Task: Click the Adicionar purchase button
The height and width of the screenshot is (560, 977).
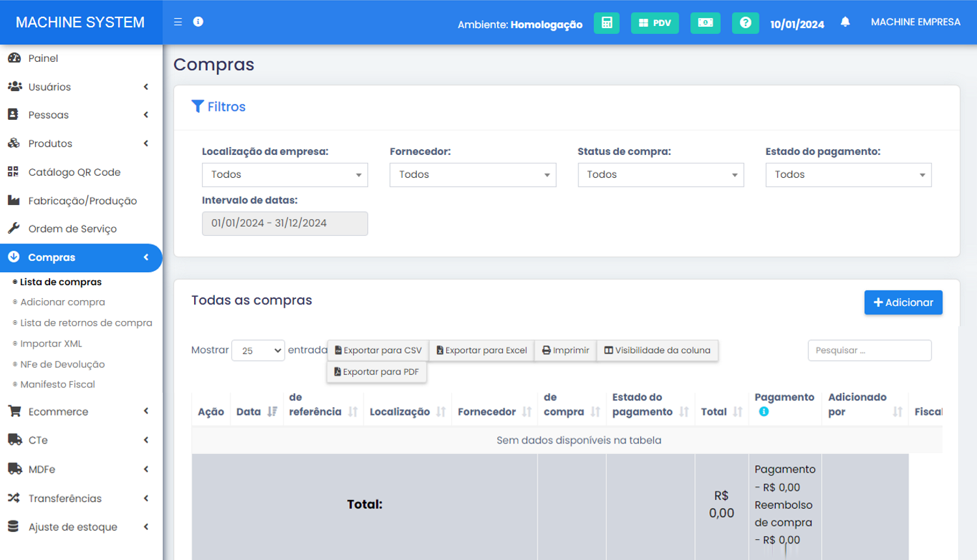Action: click(x=903, y=302)
